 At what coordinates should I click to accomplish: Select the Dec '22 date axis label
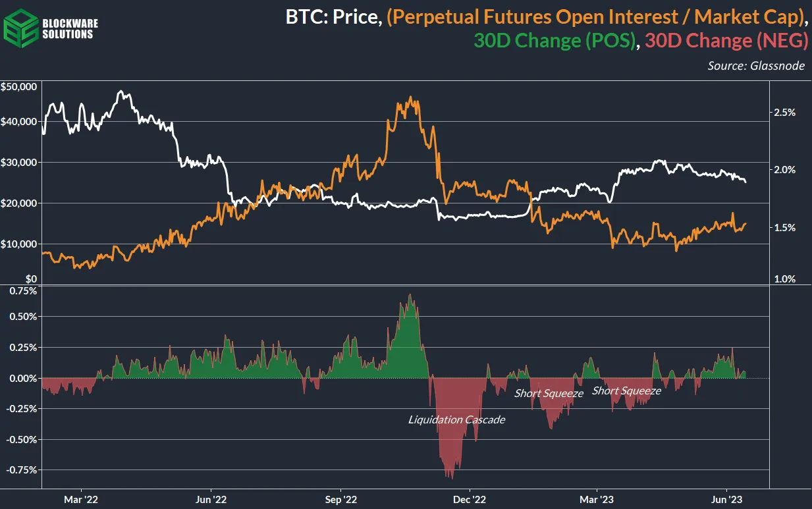[x=470, y=500]
